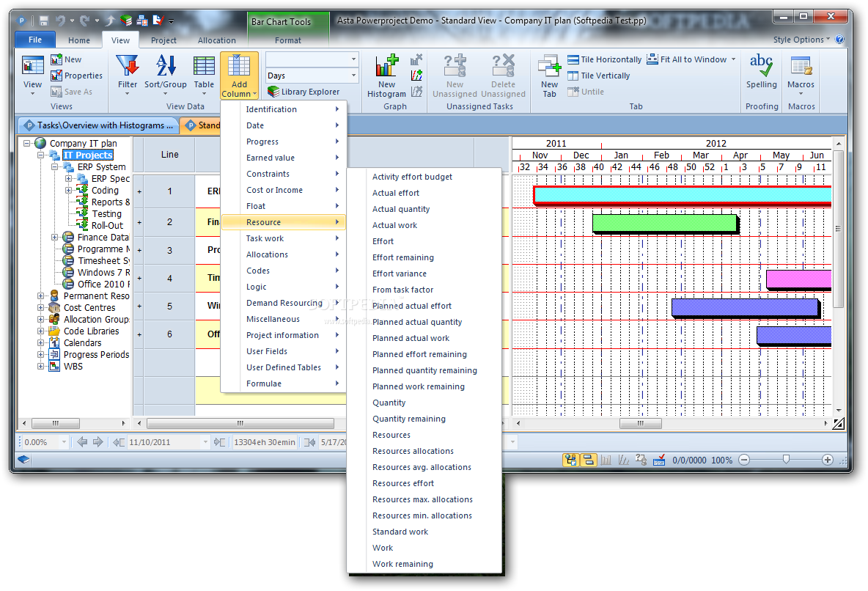Expand the Cost Centres tree node
Image resolution: width=868 pixels, height=591 pixels.
[x=40, y=307]
